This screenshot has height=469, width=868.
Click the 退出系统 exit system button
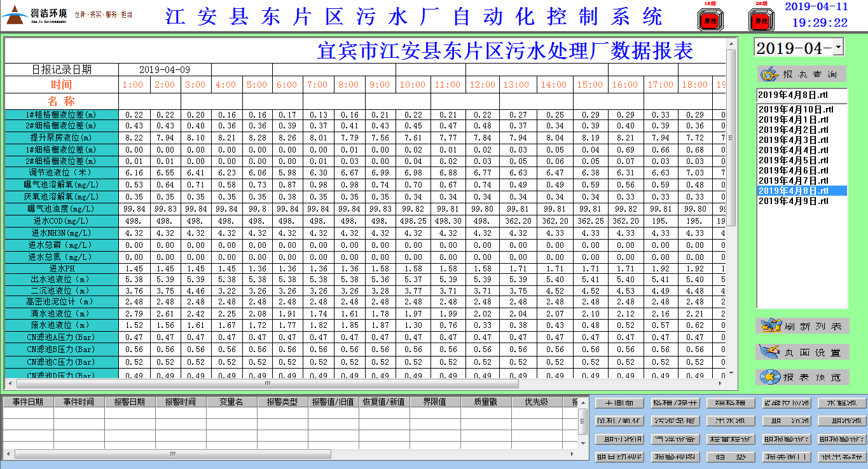coord(841,457)
